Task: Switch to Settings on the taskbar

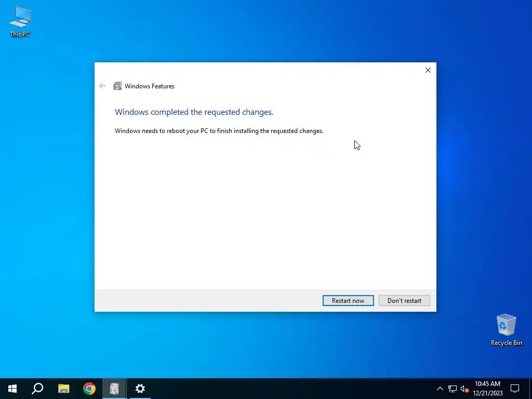Action: click(140, 389)
